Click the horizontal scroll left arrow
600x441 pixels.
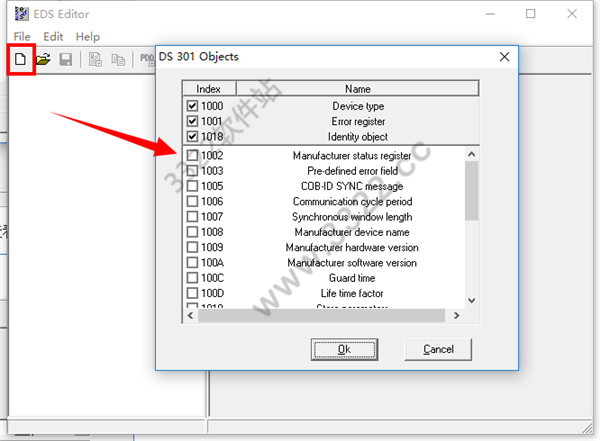coord(191,316)
